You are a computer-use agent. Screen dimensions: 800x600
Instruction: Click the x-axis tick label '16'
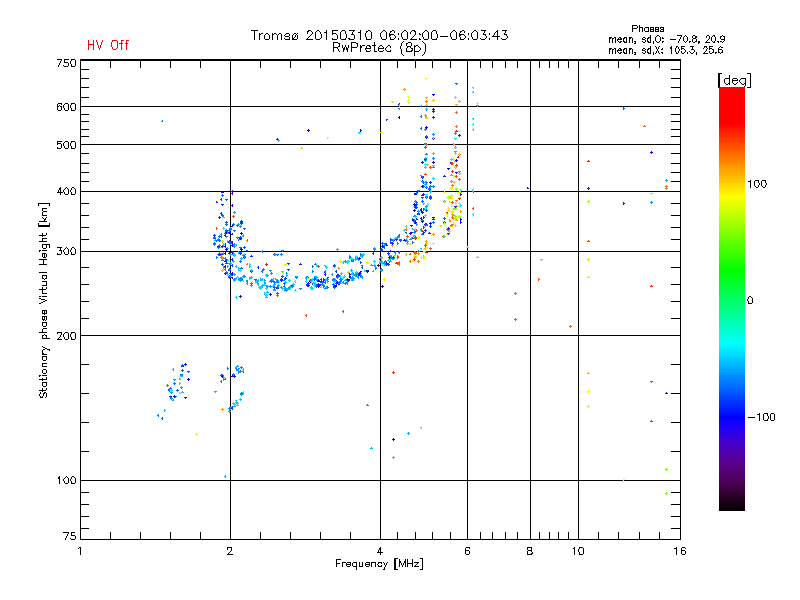[x=680, y=551]
